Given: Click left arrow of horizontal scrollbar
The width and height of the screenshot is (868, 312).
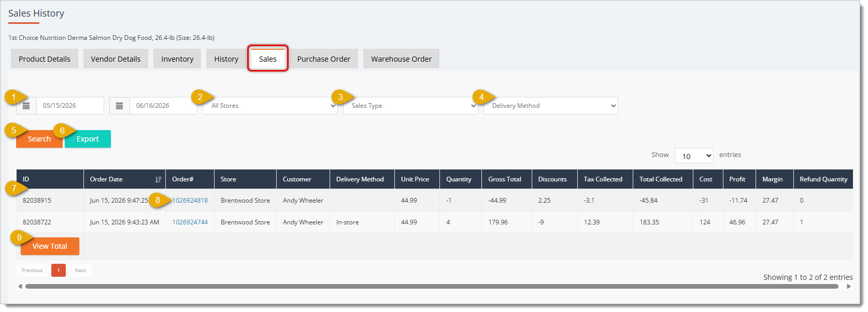Looking at the screenshot, I should coord(20,286).
